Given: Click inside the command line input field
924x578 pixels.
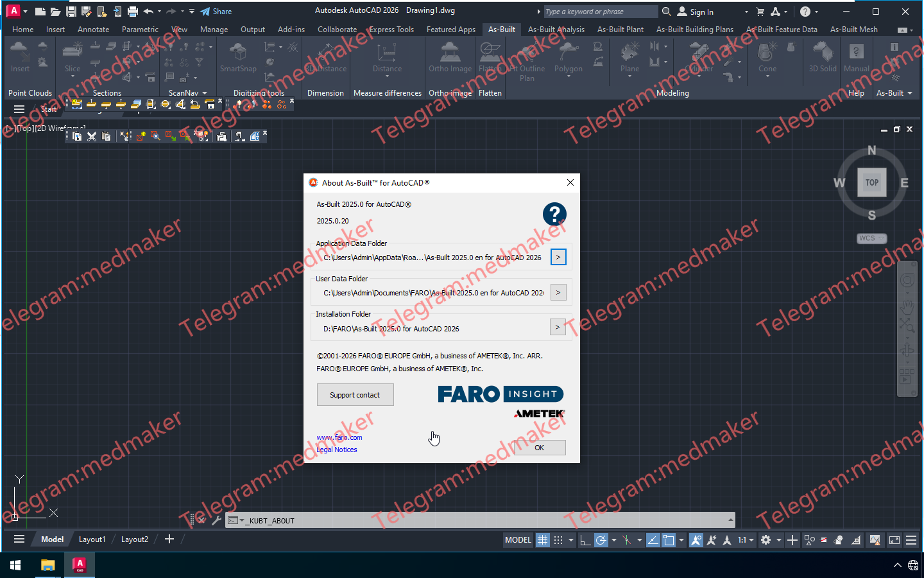Looking at the screenshot, I should [484, 520].
